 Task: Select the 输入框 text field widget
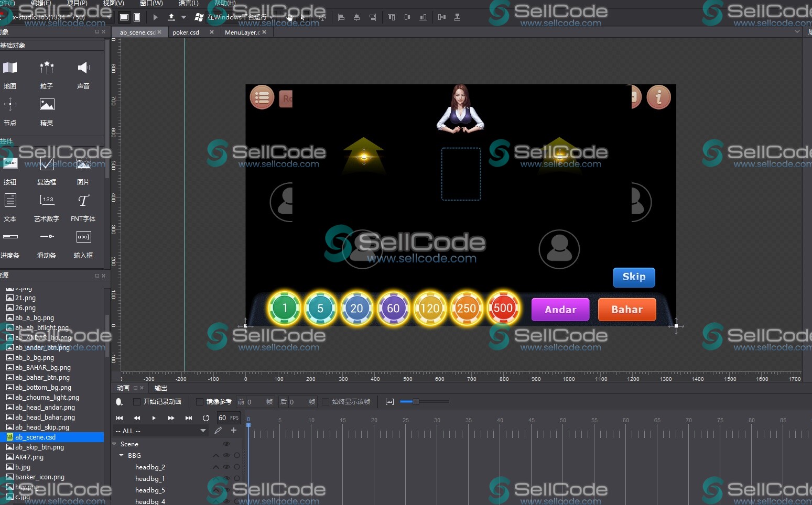click(x=83, y=237)
